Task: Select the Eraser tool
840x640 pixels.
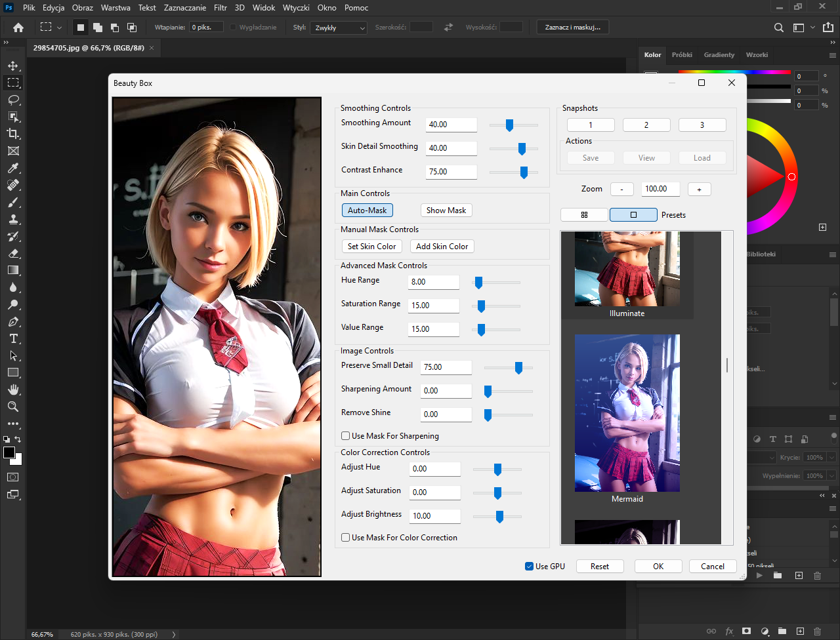Action: tap(12, 253)
